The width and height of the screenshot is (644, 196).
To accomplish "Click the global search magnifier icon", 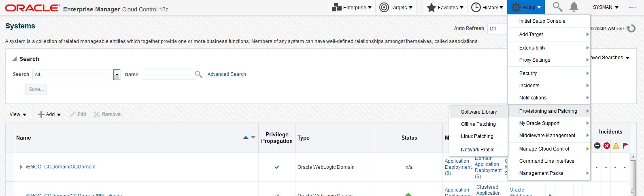I will (558, 7).
